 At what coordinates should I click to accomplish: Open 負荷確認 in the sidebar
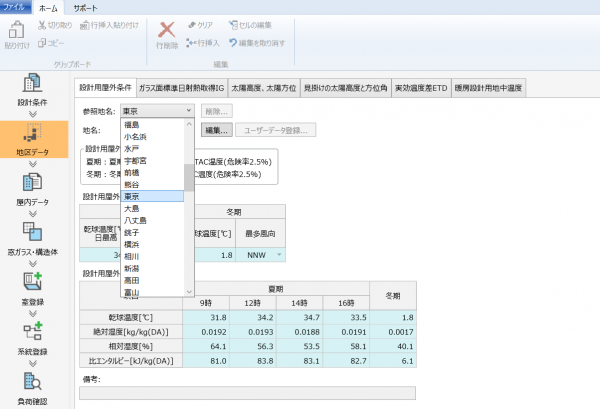tap(33, 389)
